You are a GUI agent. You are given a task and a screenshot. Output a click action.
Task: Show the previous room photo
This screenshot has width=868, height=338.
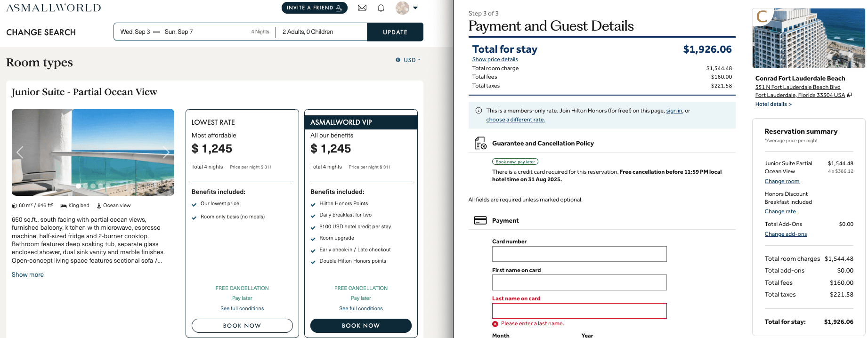pos(20,152)
